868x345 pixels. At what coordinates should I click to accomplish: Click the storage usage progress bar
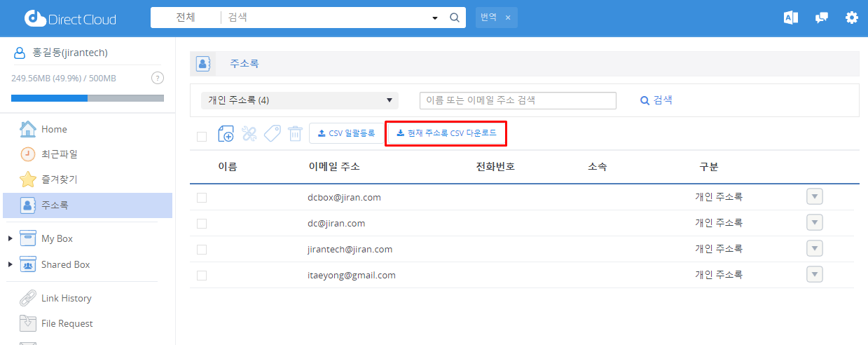pos(88,98)
